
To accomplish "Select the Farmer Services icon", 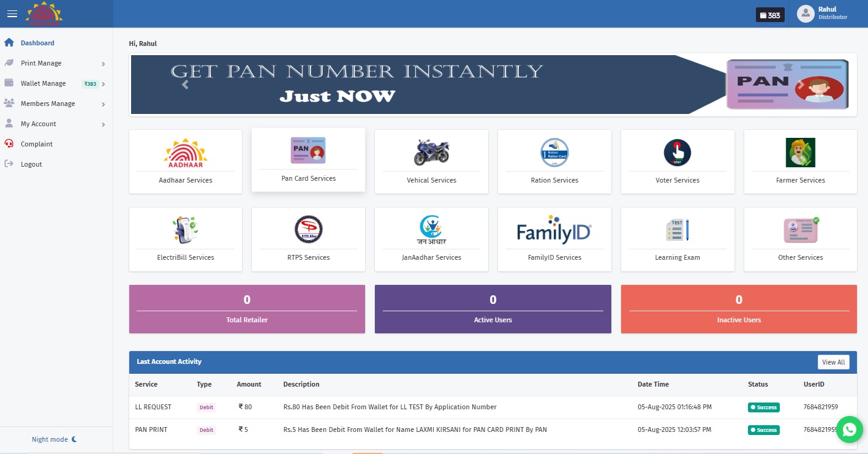I will (x=800, y=161).
